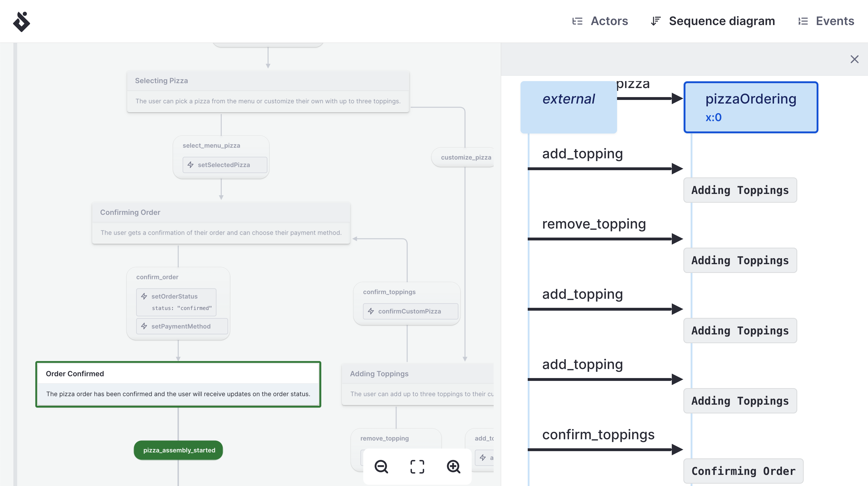Click the setSelectedPizza action icon
This screenshot has height=486, width=868.
click(x=191, y=164)
